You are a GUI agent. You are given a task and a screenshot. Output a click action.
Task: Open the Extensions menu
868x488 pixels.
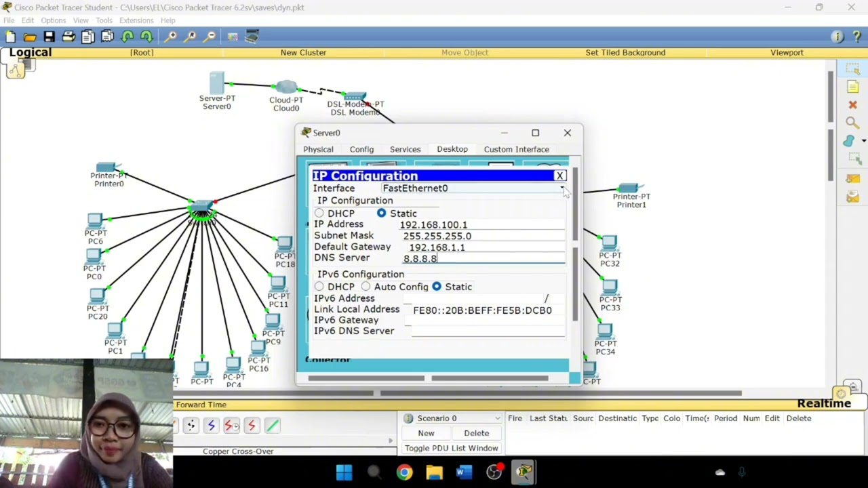tap(136, 20)
